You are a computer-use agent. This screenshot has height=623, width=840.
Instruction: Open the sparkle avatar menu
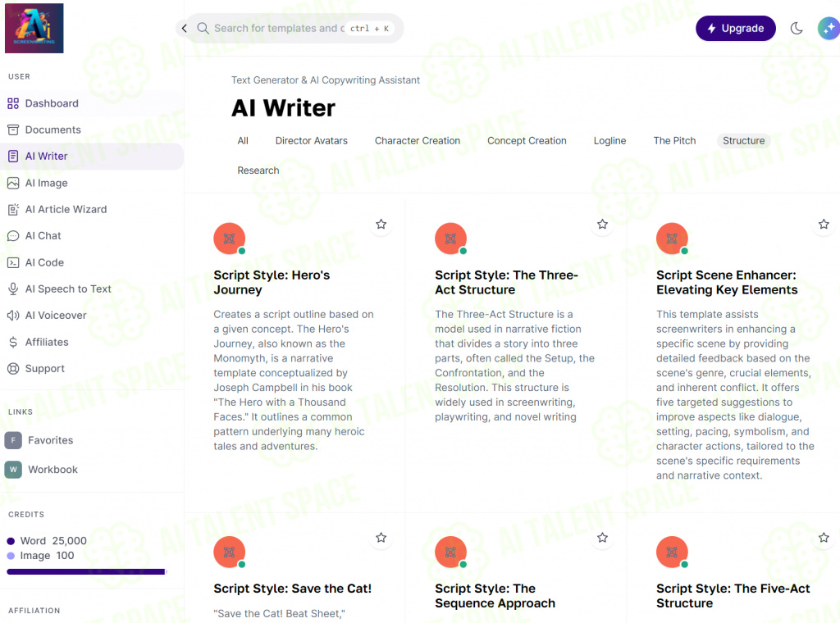(x=829, y=29)
